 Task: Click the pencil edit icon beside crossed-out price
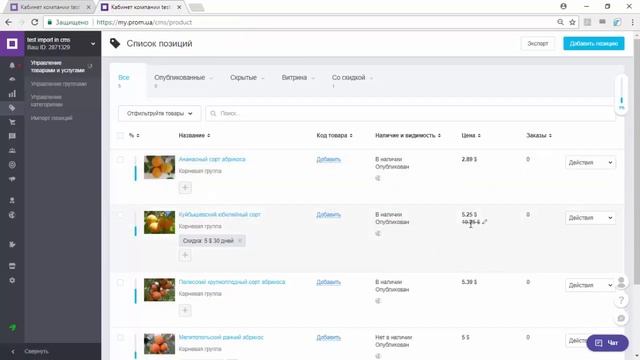coord(484,222)
